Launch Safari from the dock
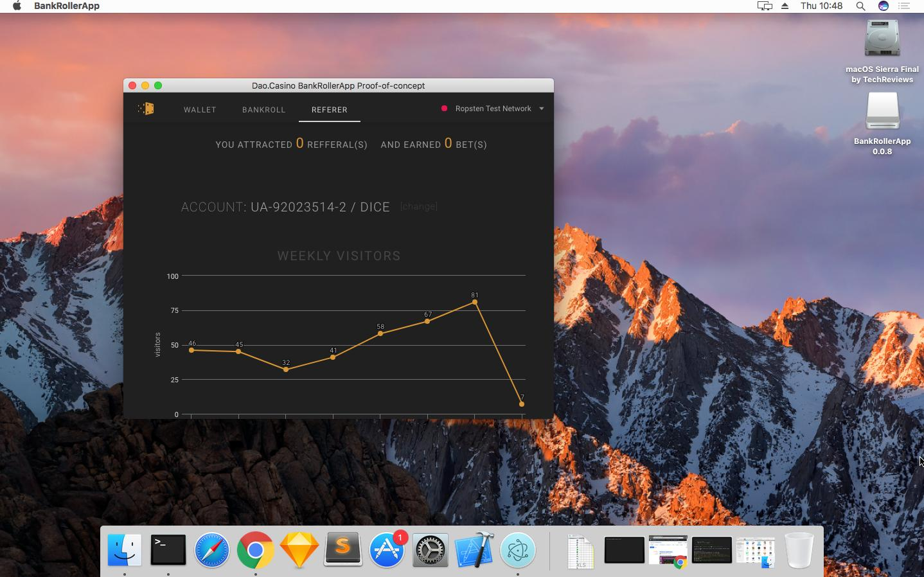This screenshot has height=577, width=924. pyautogui.click(x=212, y=550)
